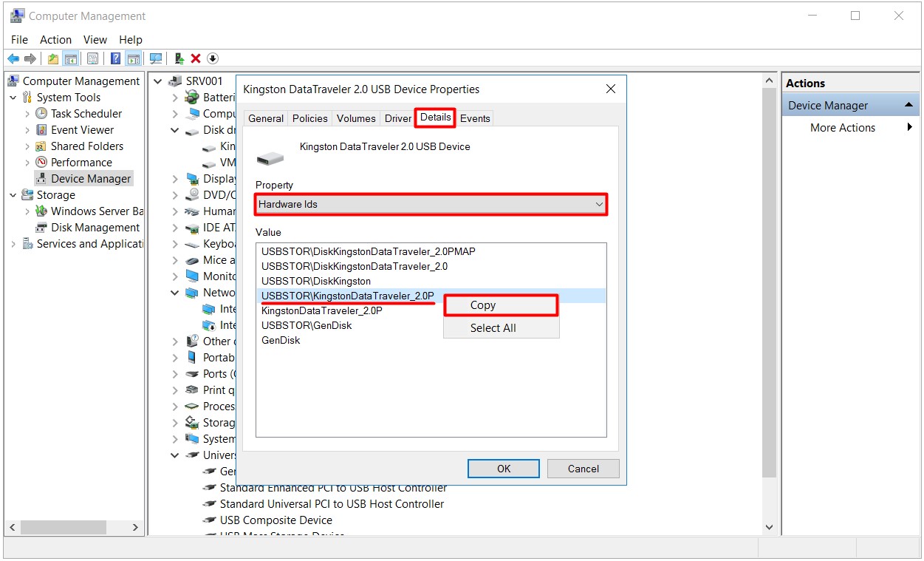
Task: Collapse the Storage tree node
Action: [13, 195]
